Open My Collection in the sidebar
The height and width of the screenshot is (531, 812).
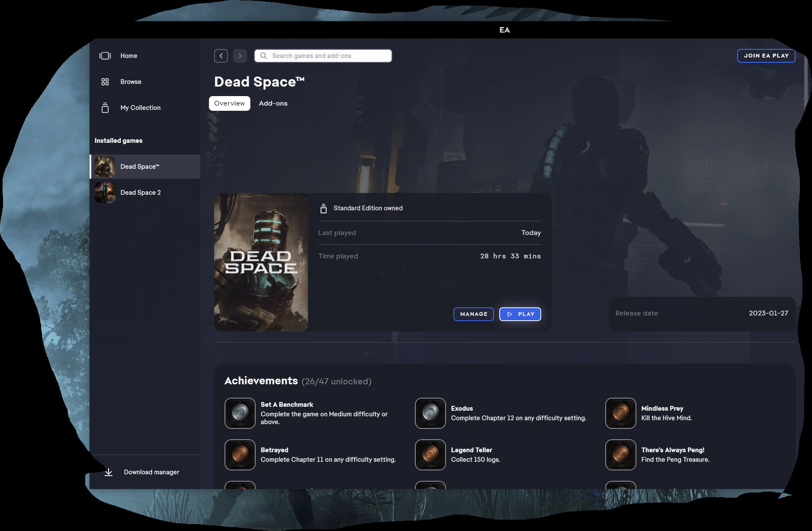click(145, 108)
